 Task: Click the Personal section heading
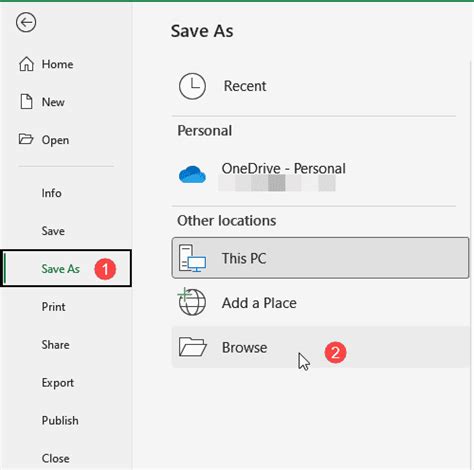pos(204,130)
